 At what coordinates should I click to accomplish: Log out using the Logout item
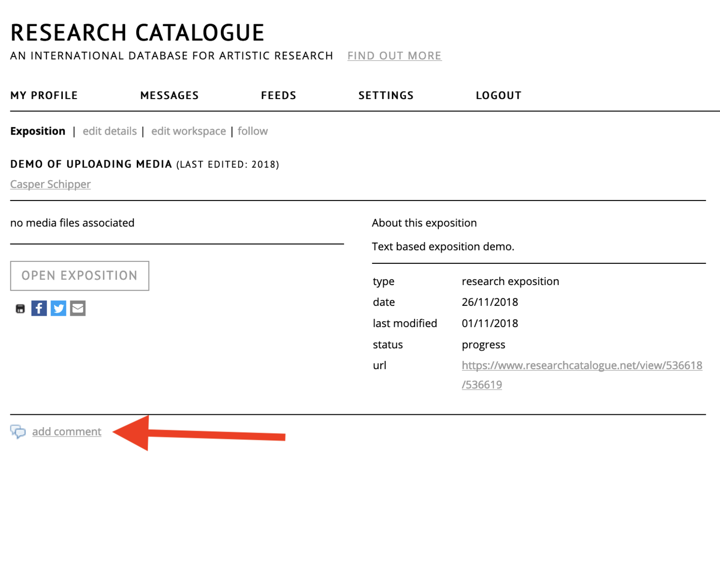[498, 96]
